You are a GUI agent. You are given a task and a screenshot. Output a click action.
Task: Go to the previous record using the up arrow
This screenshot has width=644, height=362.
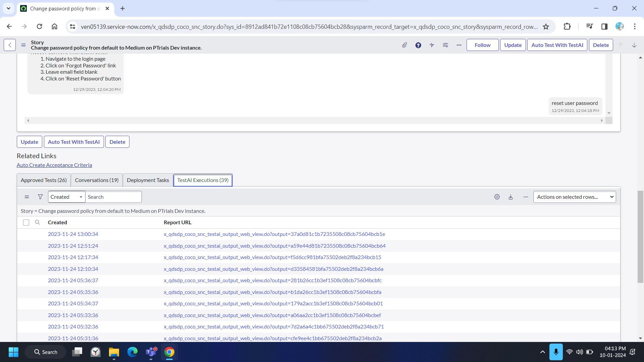[621, 45]
